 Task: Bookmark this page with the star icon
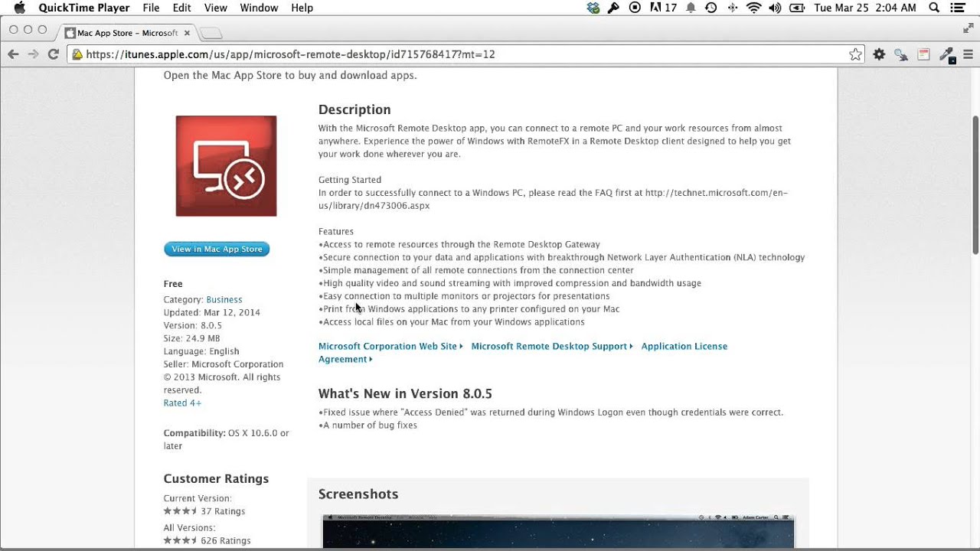855,54
